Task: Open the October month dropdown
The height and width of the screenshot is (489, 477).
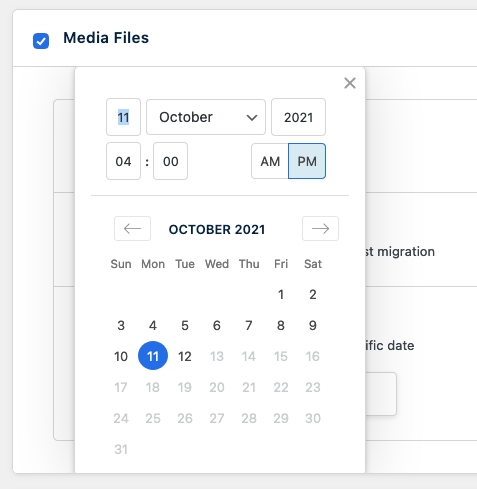Action: [x=206, y=117]
